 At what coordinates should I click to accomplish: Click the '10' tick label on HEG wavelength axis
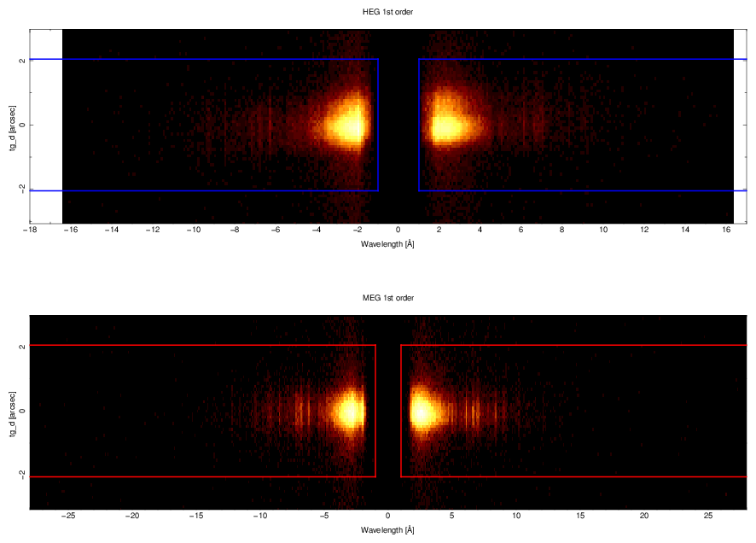[603, 230]
